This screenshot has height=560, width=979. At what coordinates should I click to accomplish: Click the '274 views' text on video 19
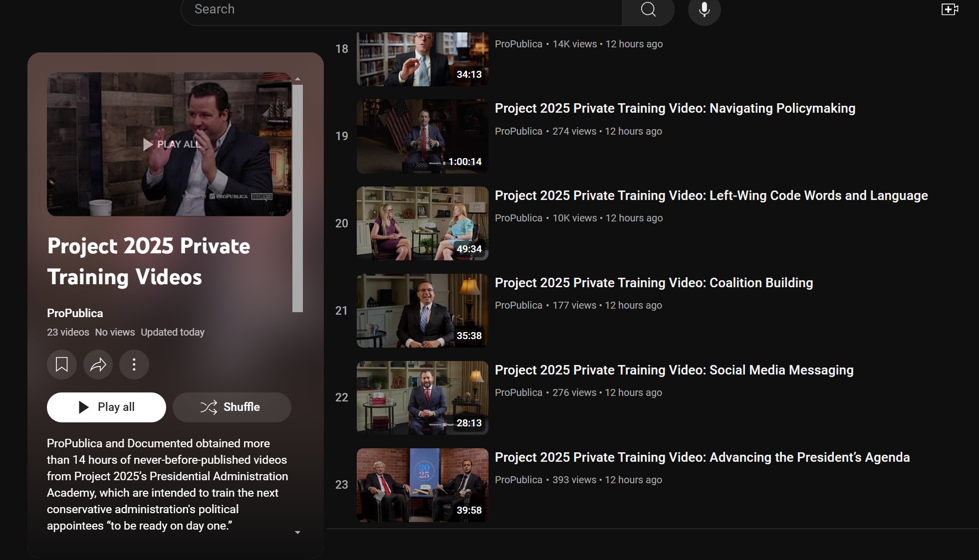[574, 131]
